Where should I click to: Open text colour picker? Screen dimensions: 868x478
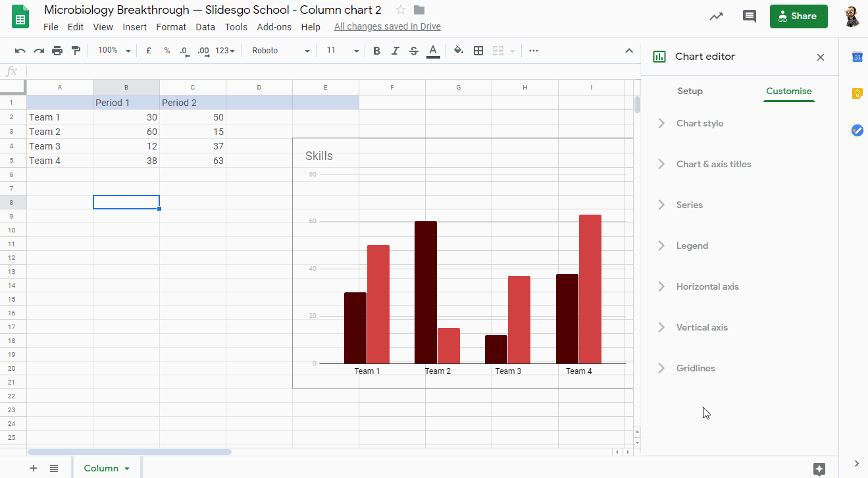point(433,51)
